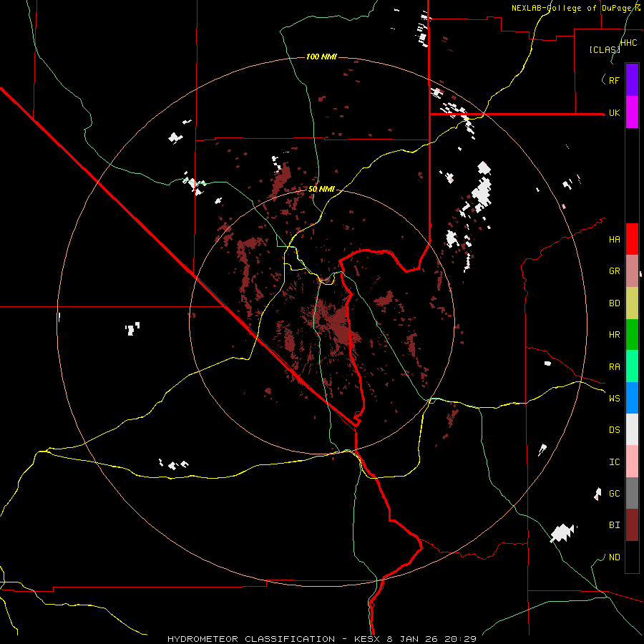Click the RF legend label
This screenshot has height=644, width=644.
pyautogui.click(x=615, y=80)
